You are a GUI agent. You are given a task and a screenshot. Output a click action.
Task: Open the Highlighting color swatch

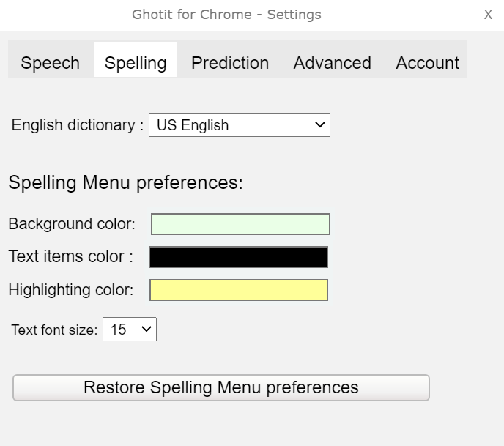(x=239, y=290)
